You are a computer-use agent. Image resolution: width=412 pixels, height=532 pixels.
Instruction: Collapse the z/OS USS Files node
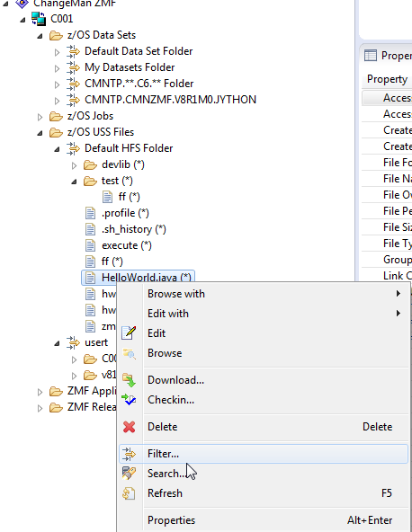coord(40,133)
